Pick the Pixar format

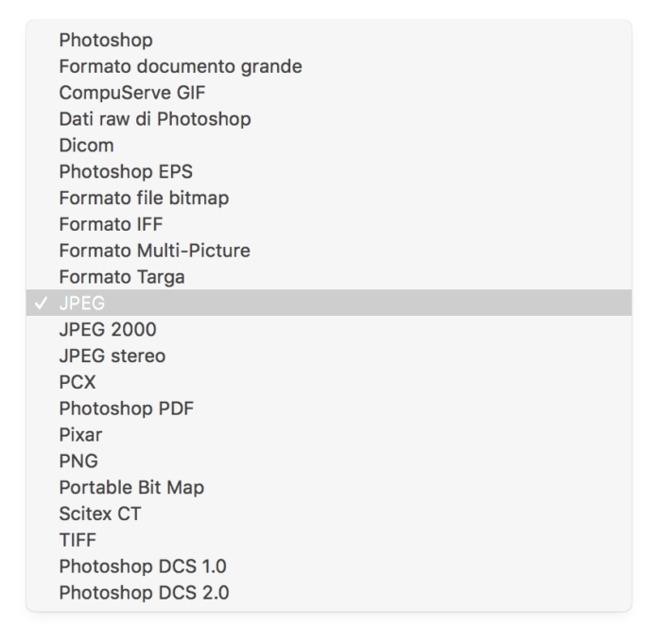[80, 435]
